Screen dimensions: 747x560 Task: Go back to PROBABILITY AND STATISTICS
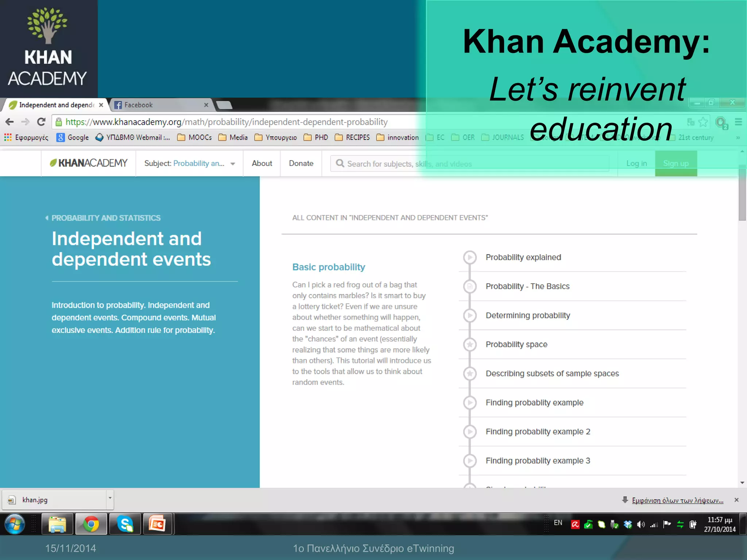point(103,218)
